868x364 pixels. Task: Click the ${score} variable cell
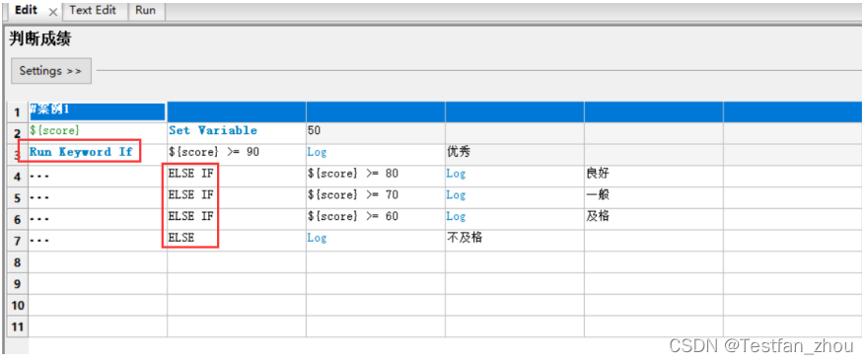[98, 132]
